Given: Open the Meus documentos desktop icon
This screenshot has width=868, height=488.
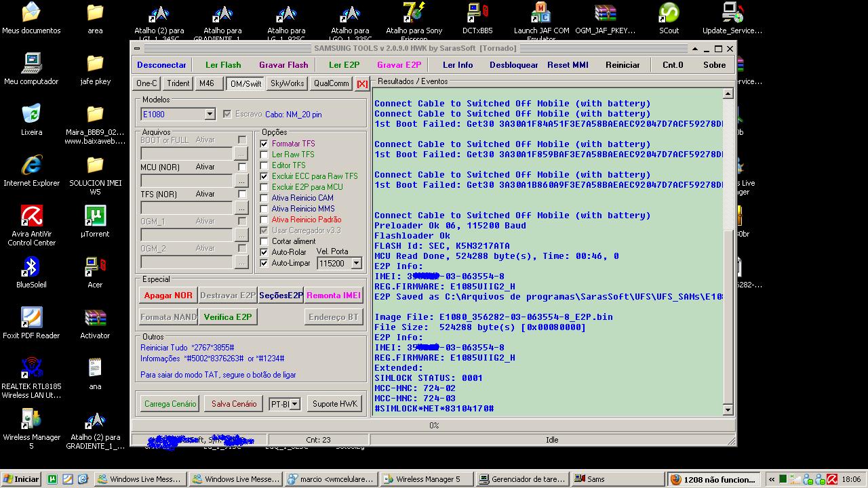Looking at the screenshot, I should click(31, 18).
